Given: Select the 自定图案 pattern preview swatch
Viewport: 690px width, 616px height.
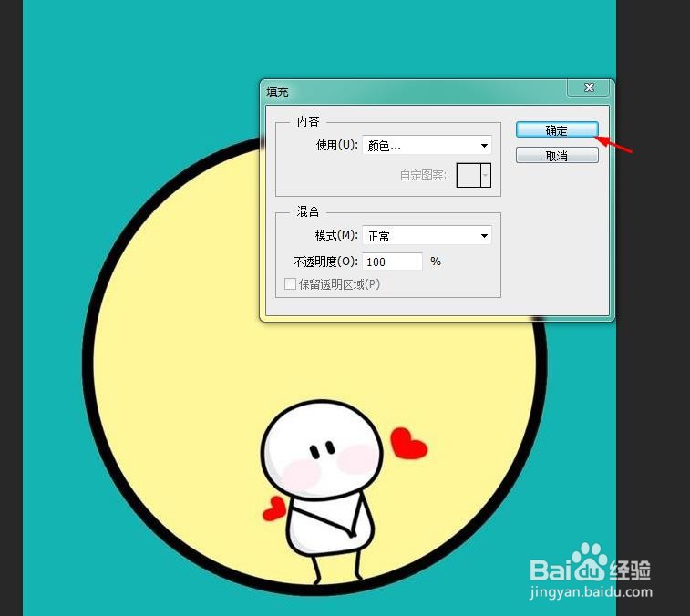Looking at the screenshot, I should (x=469, y=175).
